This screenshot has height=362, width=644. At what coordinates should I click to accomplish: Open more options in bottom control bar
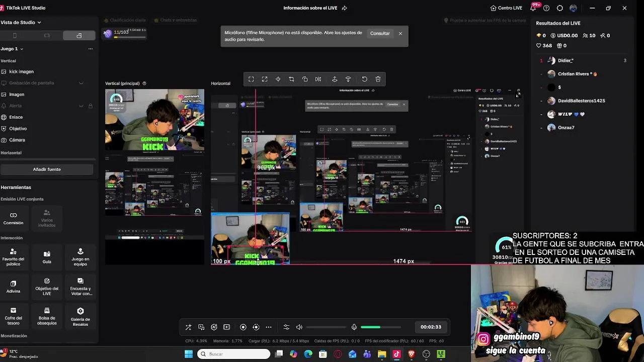(x=269, y=327)
